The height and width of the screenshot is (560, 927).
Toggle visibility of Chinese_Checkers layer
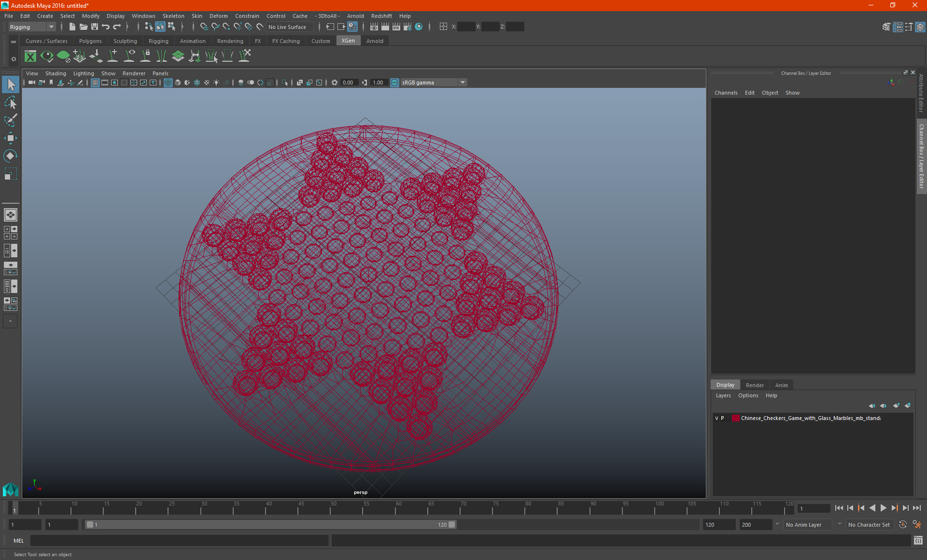pos(716,418)
